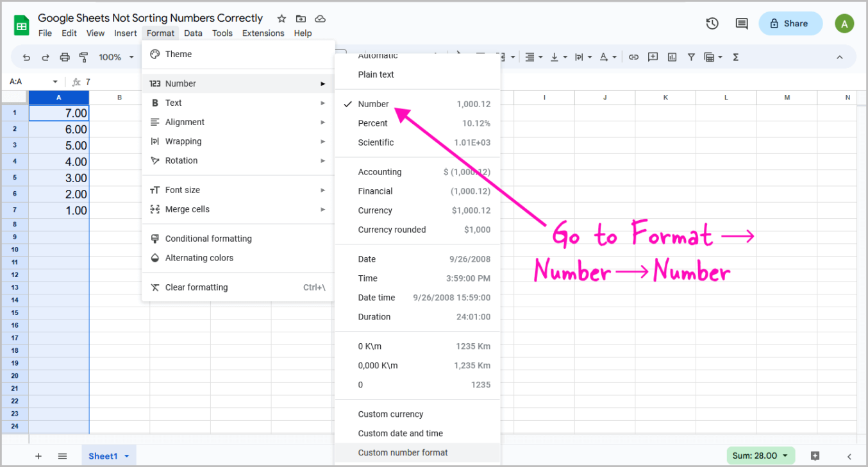Select Currency rounded format

pos(417,230)
